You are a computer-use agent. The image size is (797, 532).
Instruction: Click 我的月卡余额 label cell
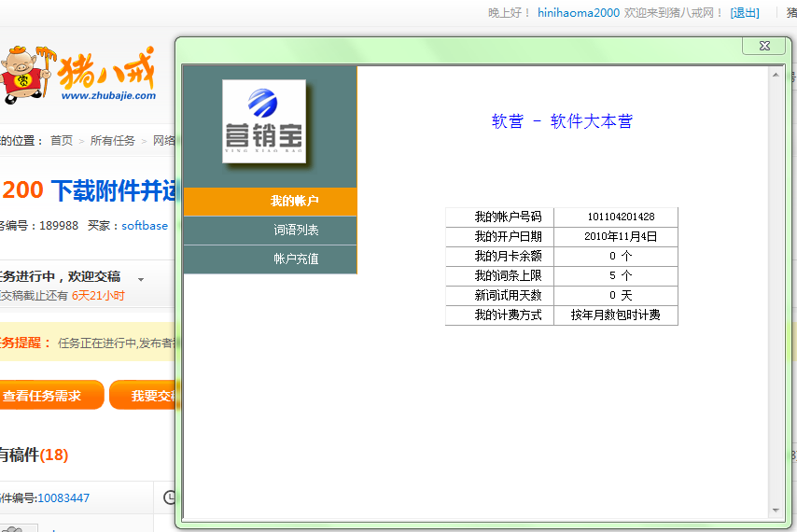[x=499, y=256]
